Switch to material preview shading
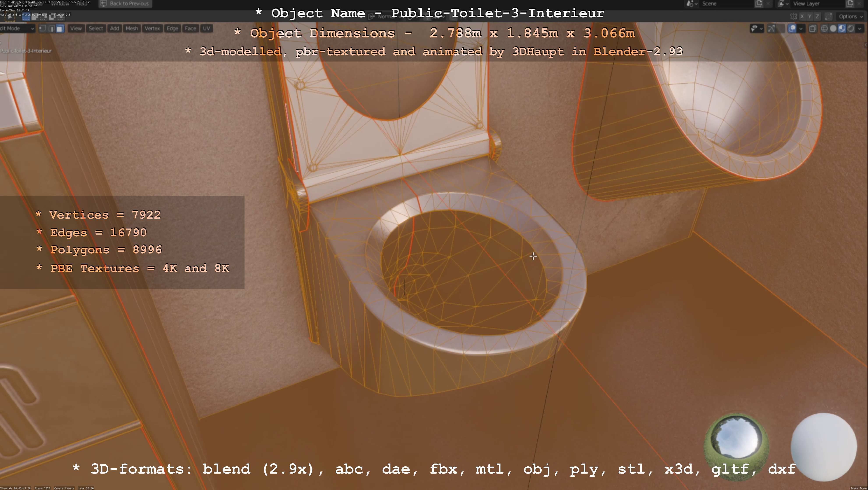The width and height of the screenshot is (868, 490). 842,29
